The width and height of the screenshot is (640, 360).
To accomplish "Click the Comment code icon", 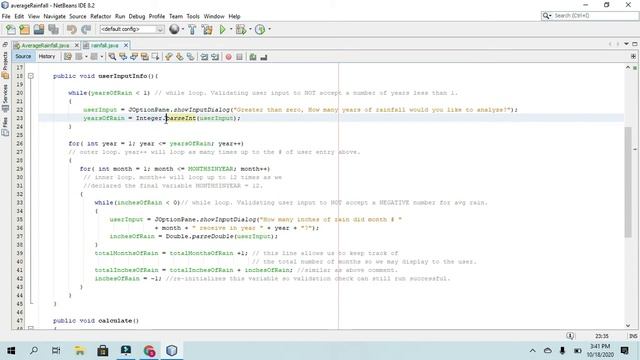I will [253, 57].
